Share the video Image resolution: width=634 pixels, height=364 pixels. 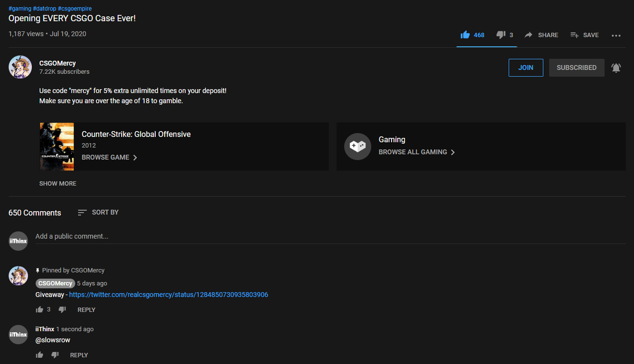tap(541, 35)
